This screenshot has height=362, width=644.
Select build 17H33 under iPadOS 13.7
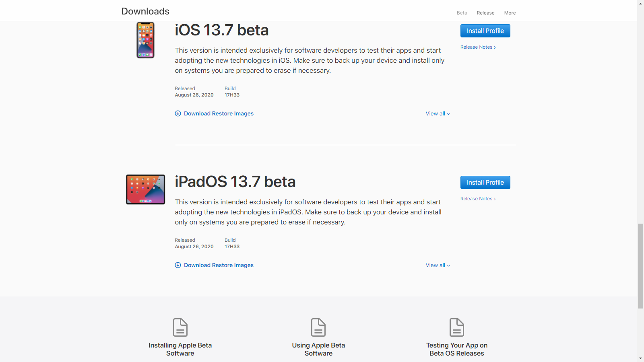(232, 247)
